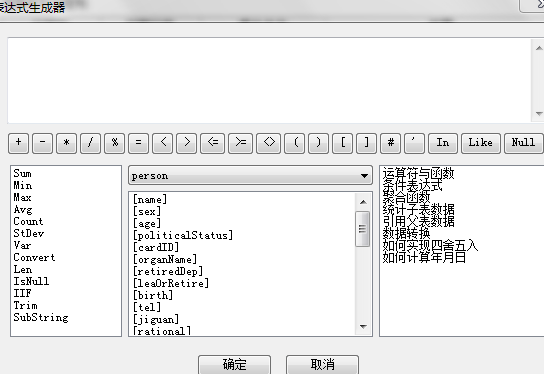Select the IsNull function

(31, 281)
